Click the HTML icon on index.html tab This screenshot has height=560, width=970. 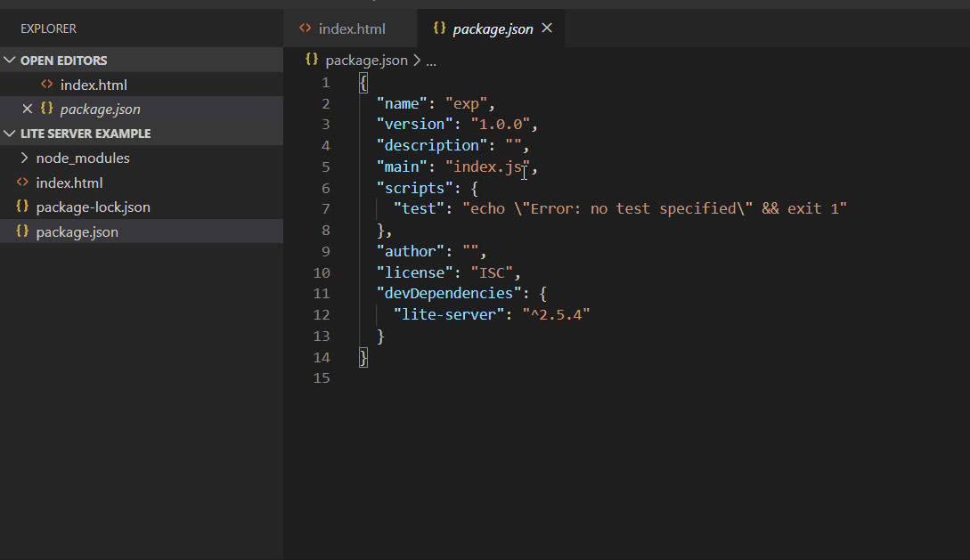(306, 28)
